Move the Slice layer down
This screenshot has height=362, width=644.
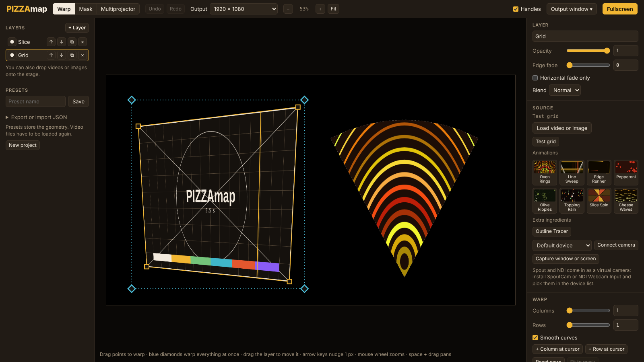click(62, 42)
